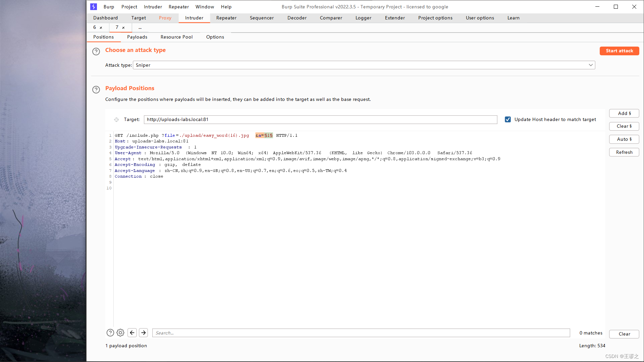The image size is (644, 362).
Task: Select the Positions sub-tab
Action: tap(103, 37)
